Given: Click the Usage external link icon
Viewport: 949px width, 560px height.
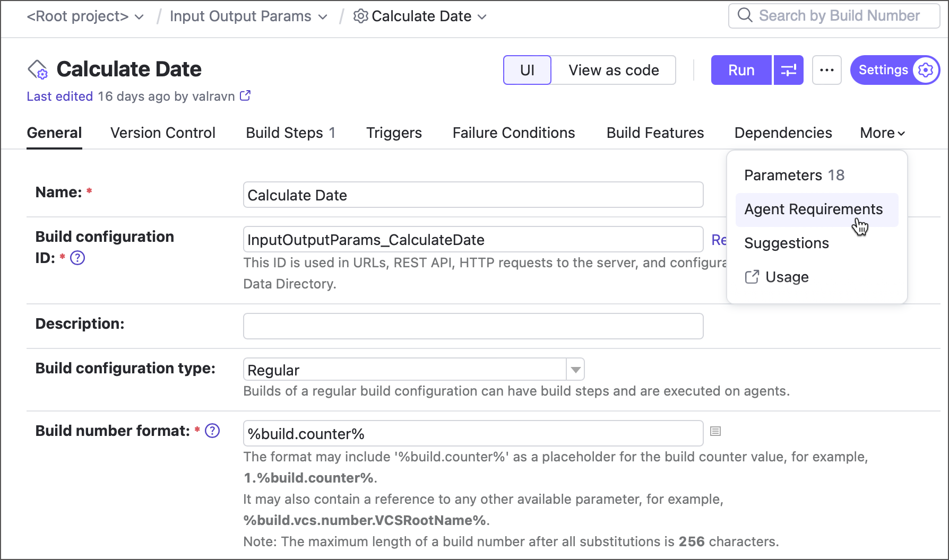Looking at the screenshot, I should 752,276.
